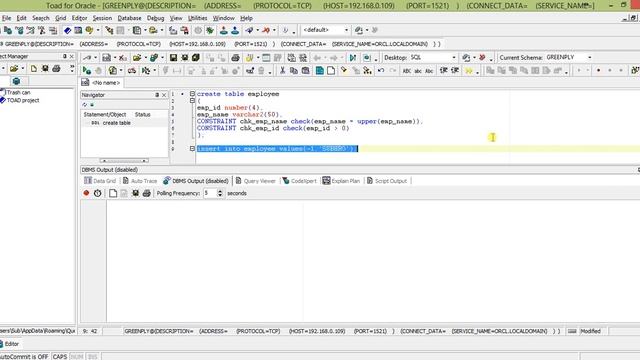Click the Status column header in Navigator
The width and height of the screenshot is (640, 360).
pyautogui.click(x=142, y=114)
